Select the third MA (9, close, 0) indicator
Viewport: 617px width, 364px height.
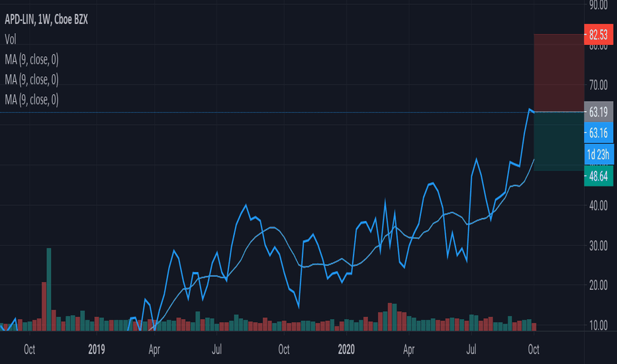(x=32, y=100)
